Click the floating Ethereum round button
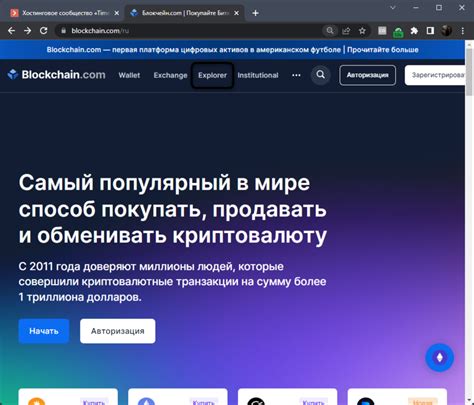Viewport: 474px width, 405px height. click(439, 357)
